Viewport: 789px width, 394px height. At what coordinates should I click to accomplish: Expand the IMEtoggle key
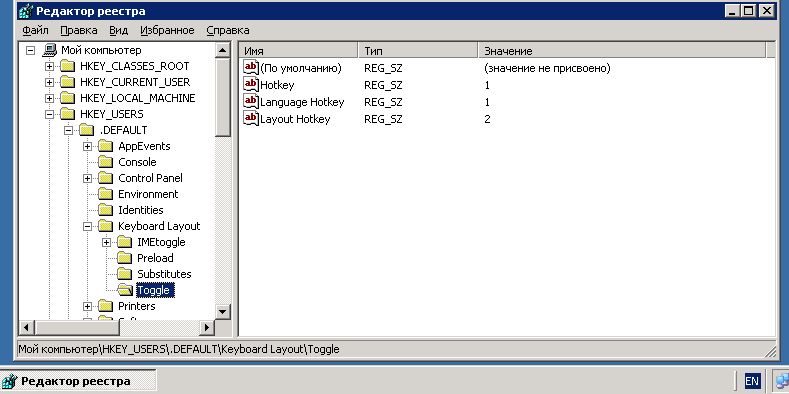pos(107,243)
